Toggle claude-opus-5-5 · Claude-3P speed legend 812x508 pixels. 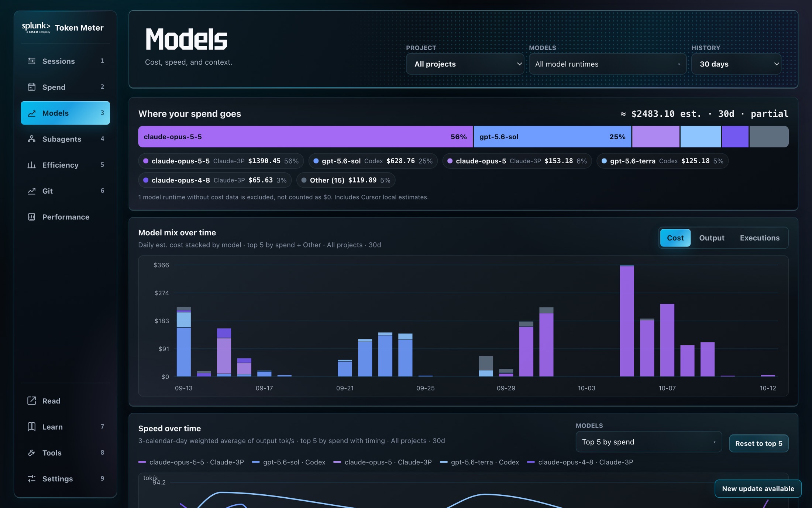click(x=191, y=462)
